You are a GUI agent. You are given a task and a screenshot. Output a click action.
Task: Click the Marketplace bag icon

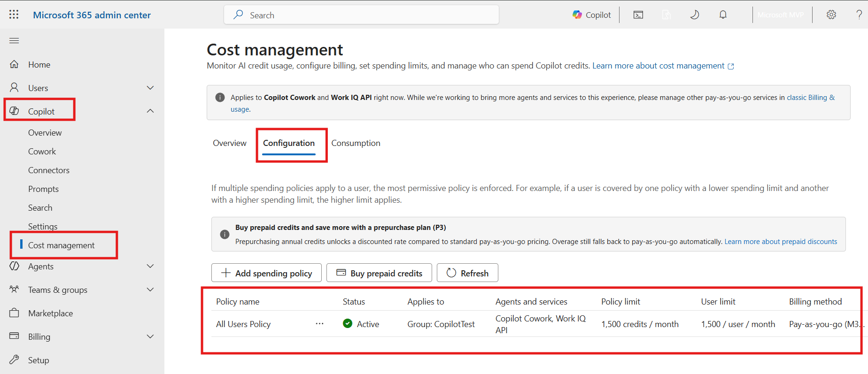tap(15, 313)
